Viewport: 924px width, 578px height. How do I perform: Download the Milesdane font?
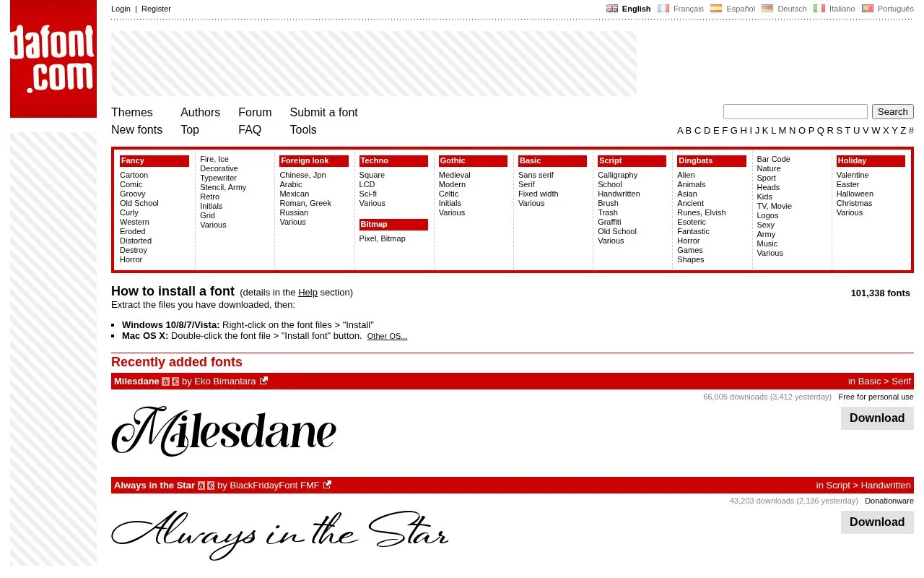click(x=877, y=418)
